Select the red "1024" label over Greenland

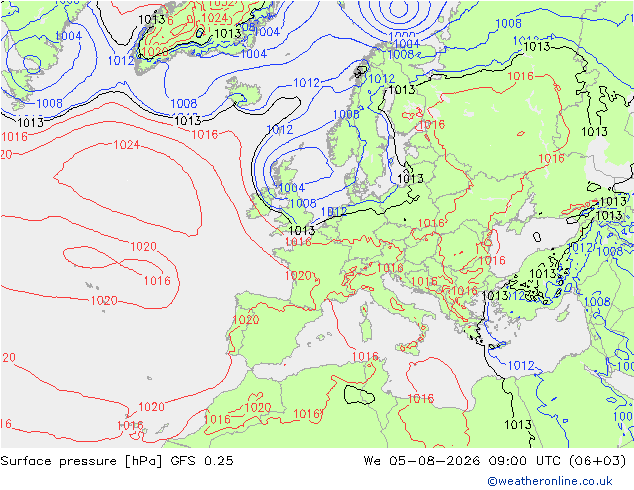214,18
